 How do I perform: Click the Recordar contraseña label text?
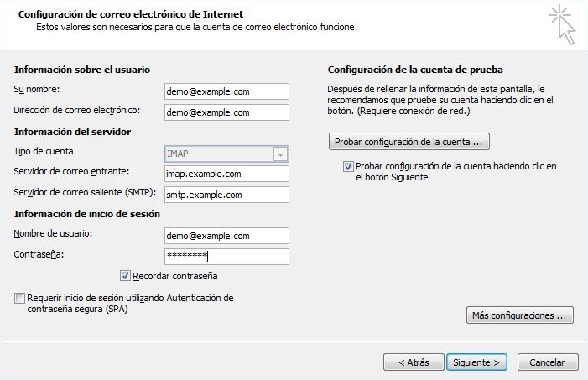175,276
